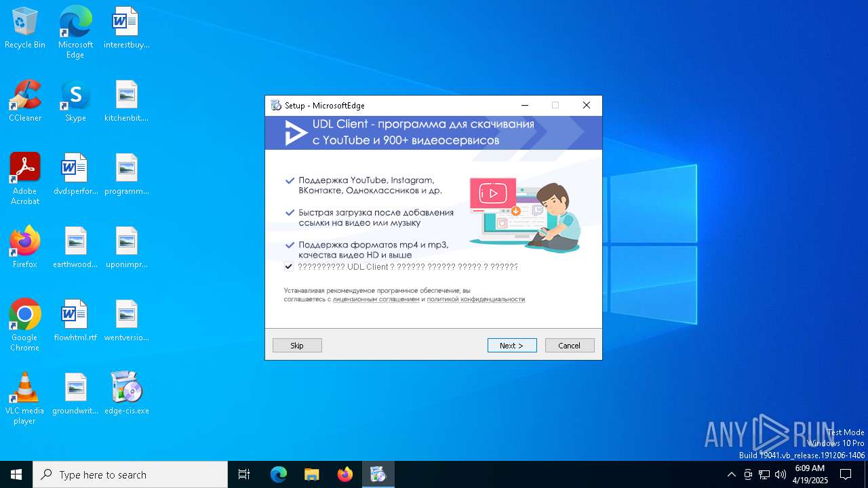Open the meet now tray icon
The width and height of the screenshot is (868, 488).
(748, 474)
